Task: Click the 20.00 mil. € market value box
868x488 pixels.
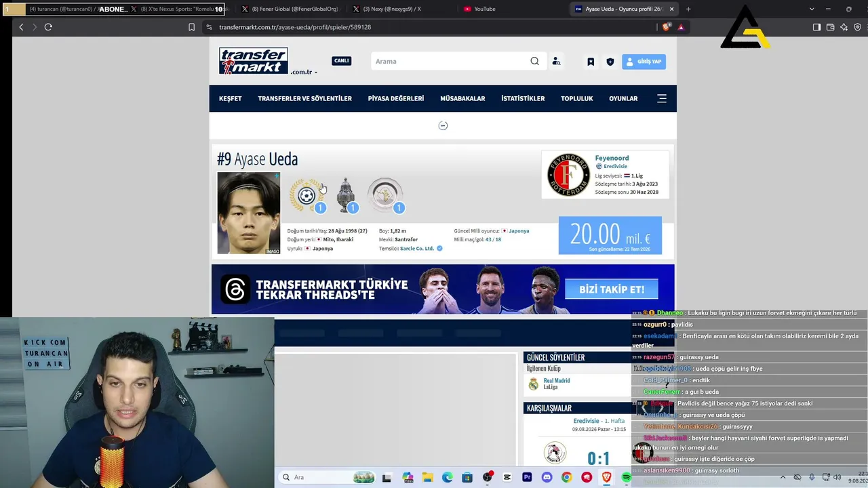Action: point(610,236)
